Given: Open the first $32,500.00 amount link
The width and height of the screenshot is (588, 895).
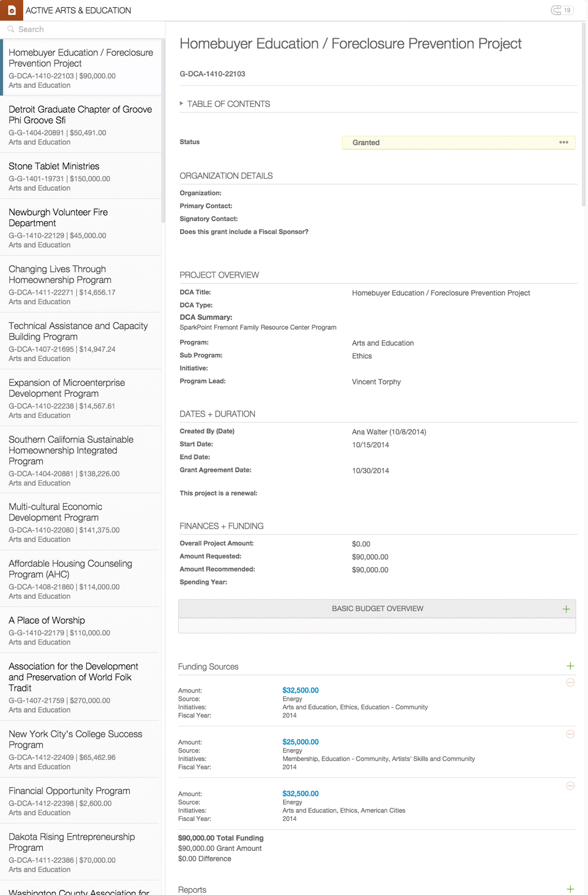Looking at the screenshot, I should coord(301,690).
